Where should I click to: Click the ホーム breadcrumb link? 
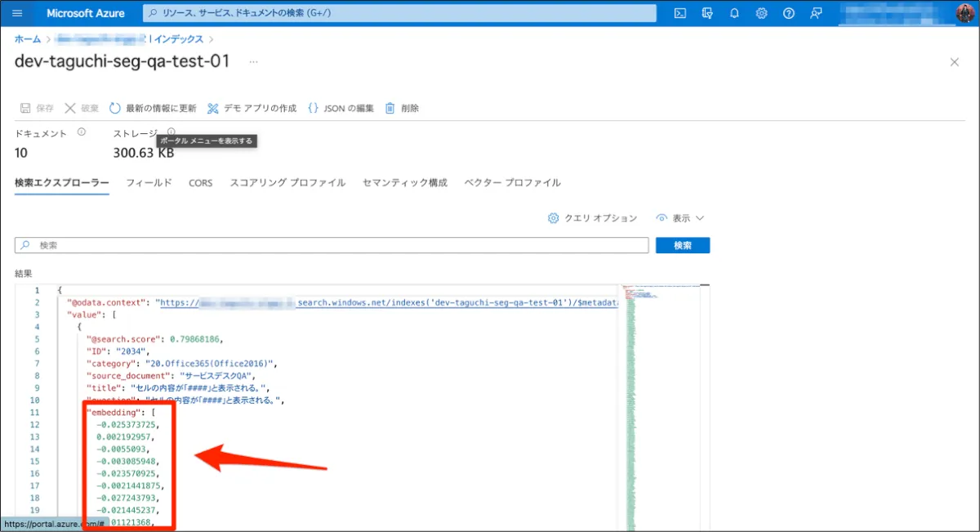28,38
